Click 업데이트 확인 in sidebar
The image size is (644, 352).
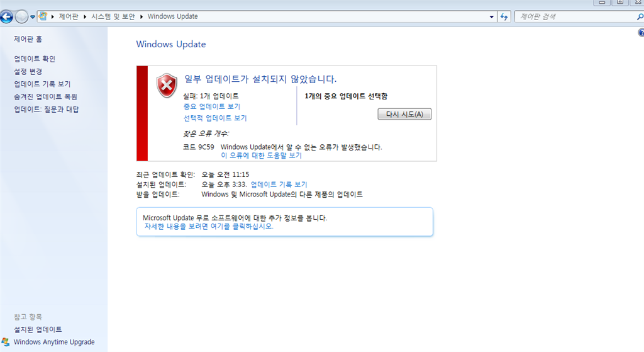coord(35,59)
